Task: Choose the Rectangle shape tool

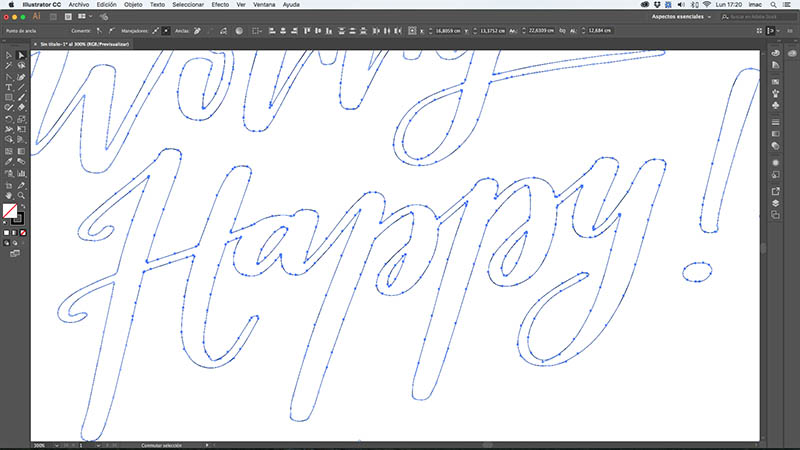Action: 9,97
